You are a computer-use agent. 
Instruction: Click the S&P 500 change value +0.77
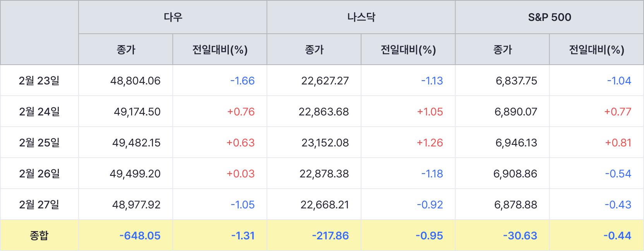point(618,112)
